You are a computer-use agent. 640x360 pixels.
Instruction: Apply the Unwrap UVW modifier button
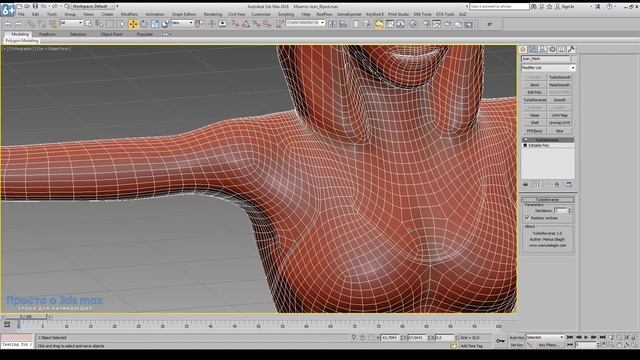pos(559,123)
